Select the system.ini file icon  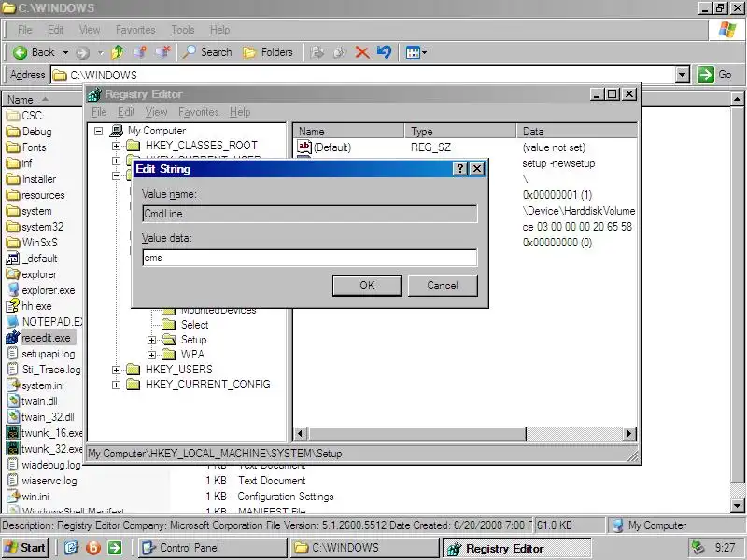tap(12, 385)
